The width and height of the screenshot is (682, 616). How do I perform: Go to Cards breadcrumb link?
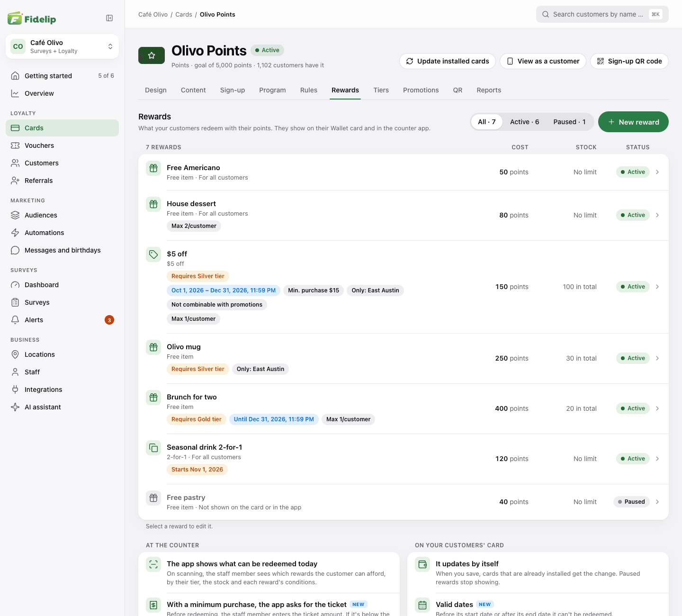(184, 14)
